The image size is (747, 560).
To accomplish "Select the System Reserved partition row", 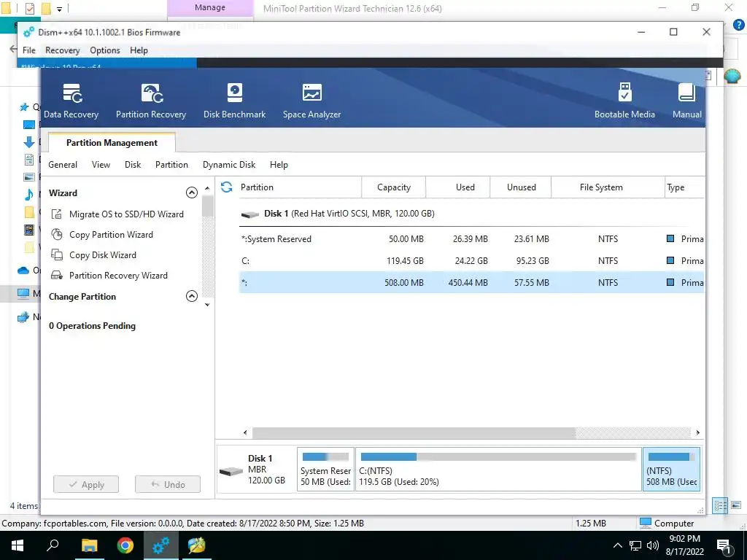I will (471, 239).
